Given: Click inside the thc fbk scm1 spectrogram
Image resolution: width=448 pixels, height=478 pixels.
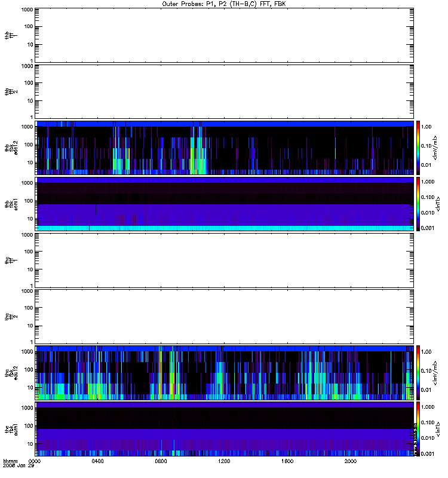Looking at the screenshot, I should click(x=225, y=429).
